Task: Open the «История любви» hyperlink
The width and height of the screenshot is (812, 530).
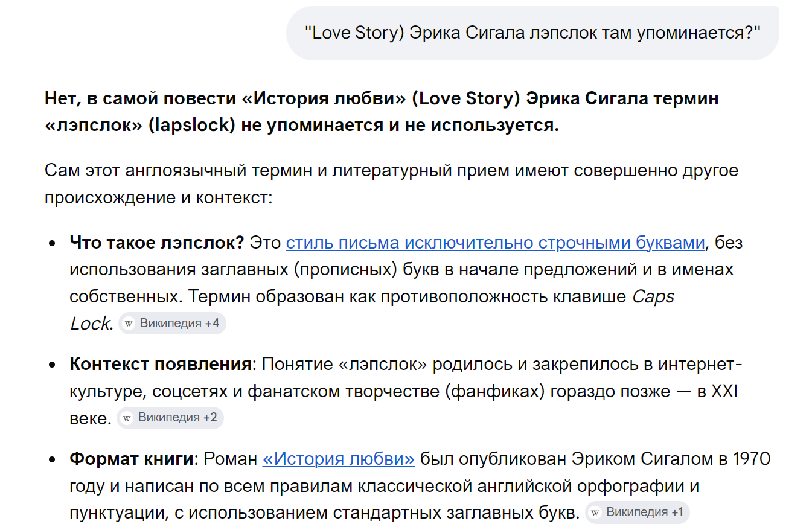Action: (x=339, y=459)
